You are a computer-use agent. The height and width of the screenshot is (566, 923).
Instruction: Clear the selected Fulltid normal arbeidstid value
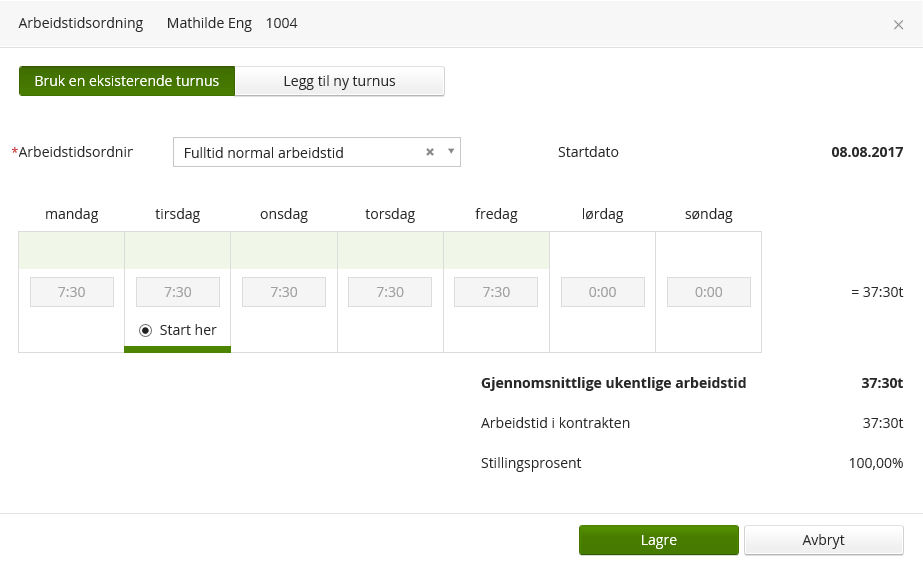click(430, 152)
